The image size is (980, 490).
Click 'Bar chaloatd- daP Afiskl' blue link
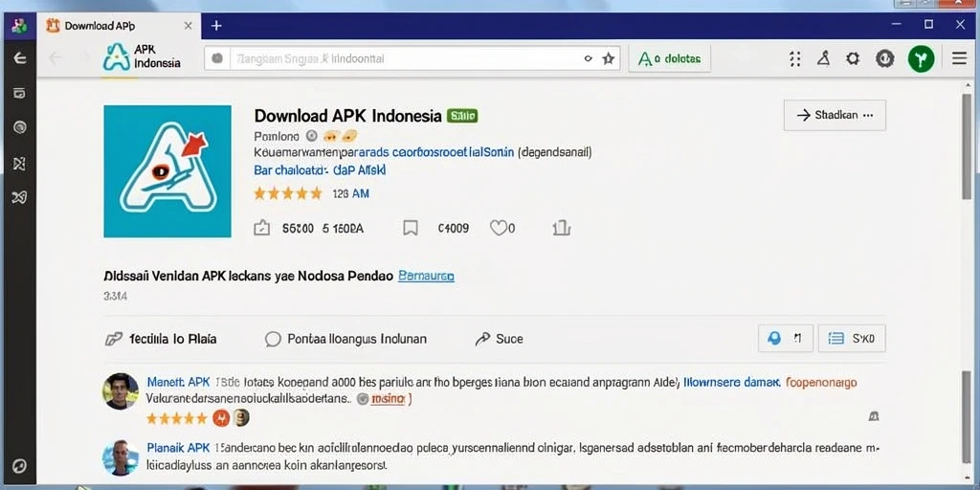pyautogui.click(x=320, y=169)
